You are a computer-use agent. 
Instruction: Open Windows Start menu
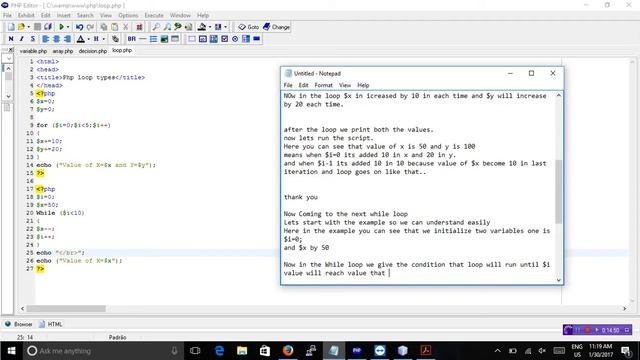(11, 351)
